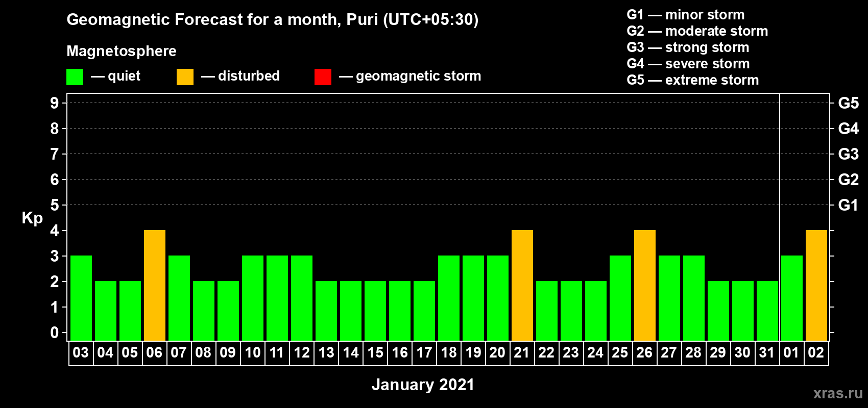868x408 pixels.
Task: Click the green bar for day 18
Action: tap(449, 298)
